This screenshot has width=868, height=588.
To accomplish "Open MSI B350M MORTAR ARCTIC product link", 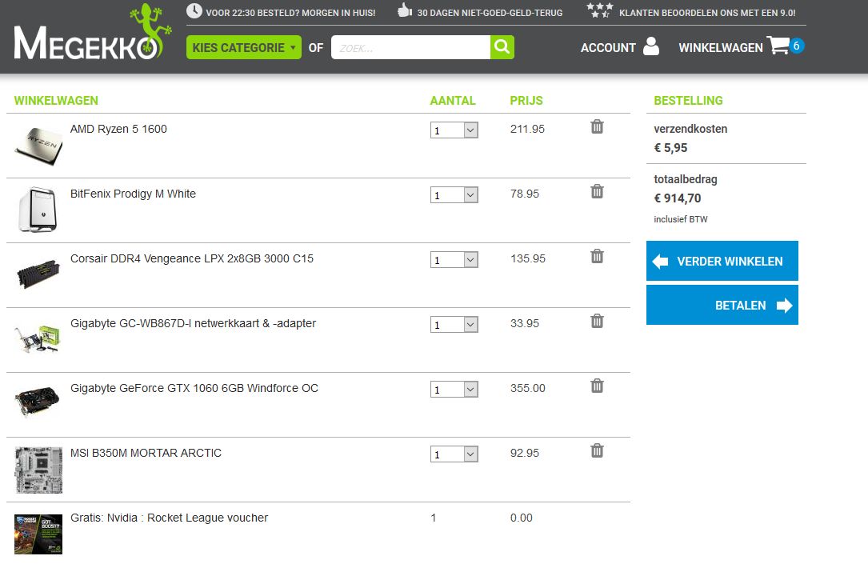I will pyautogui.click(x=146, y=453).
